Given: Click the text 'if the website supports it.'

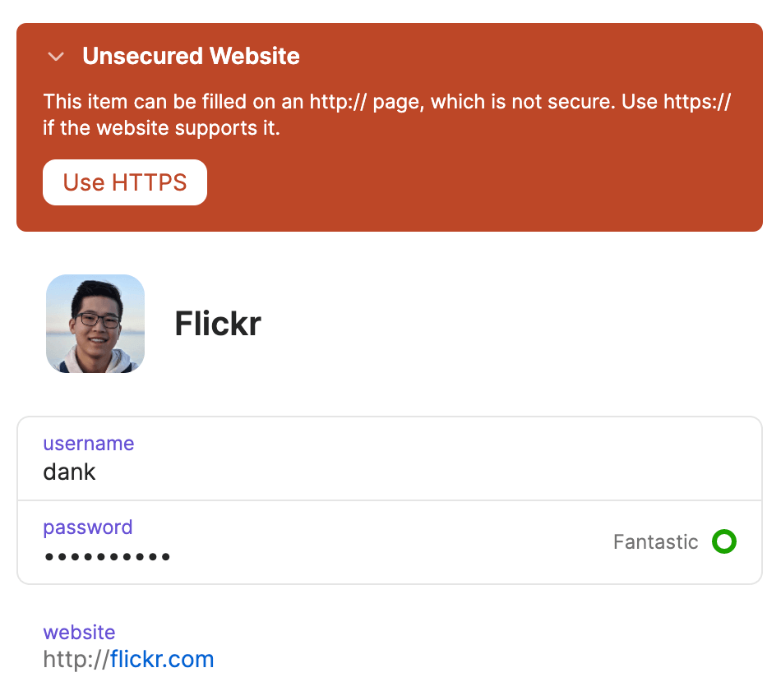Looking at the screenshot, I should [161, 128].
